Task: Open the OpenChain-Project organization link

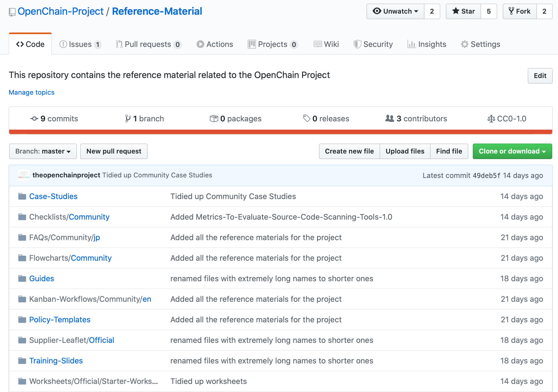Action: click(x=61, y=11)
